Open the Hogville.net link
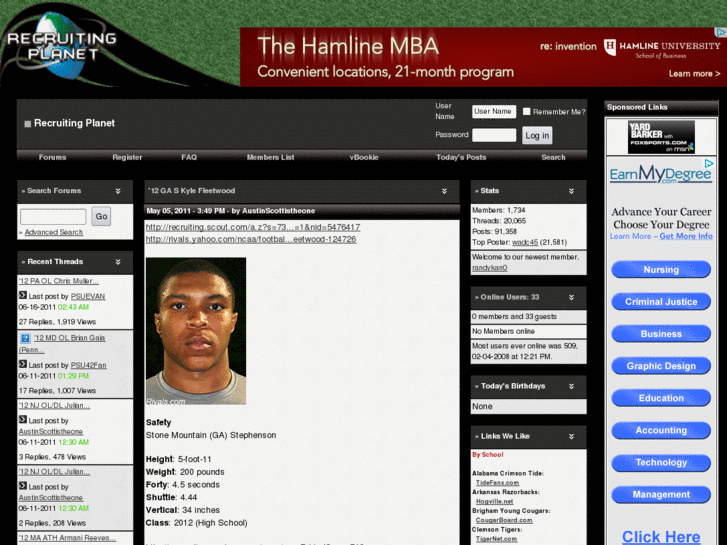Image resolution: width=727 pixels, height=545 pixels. coord(495,501)
